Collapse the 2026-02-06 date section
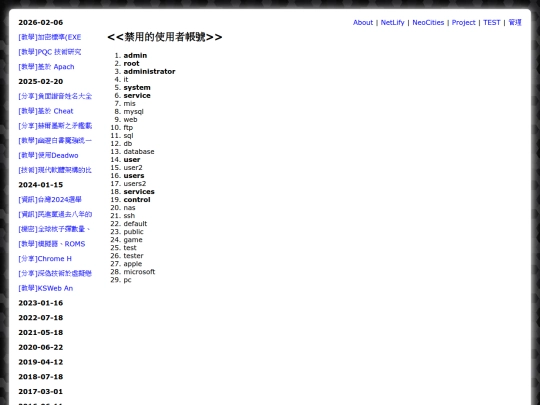The image size is (540, 405). [x=41, y=22]
